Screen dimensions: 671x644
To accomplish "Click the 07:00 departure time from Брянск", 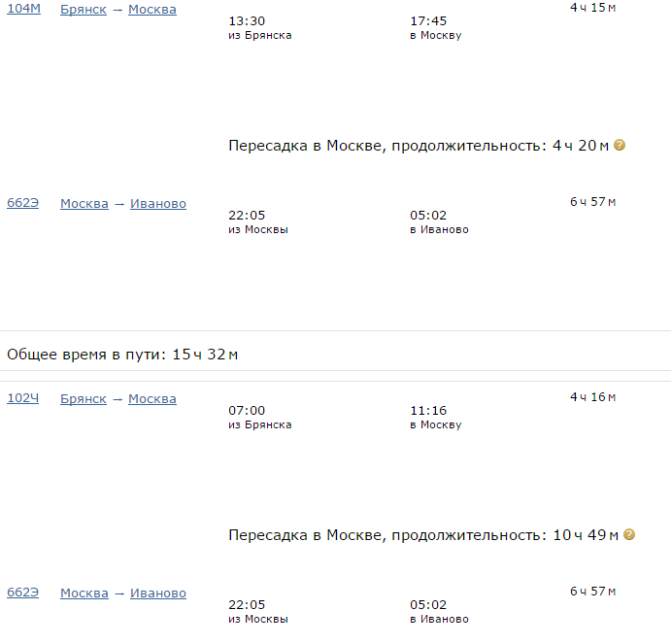I will click(247, 410).
